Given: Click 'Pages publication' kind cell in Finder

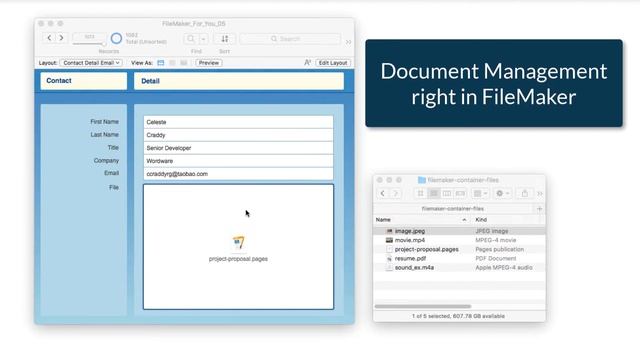Looking at the screenshot, I should click(500, 249).
